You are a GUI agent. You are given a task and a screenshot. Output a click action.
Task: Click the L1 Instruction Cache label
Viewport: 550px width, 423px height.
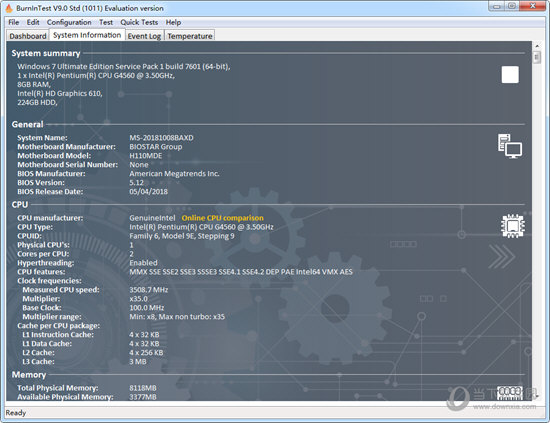pyautogui.click(x=58, y=335)
